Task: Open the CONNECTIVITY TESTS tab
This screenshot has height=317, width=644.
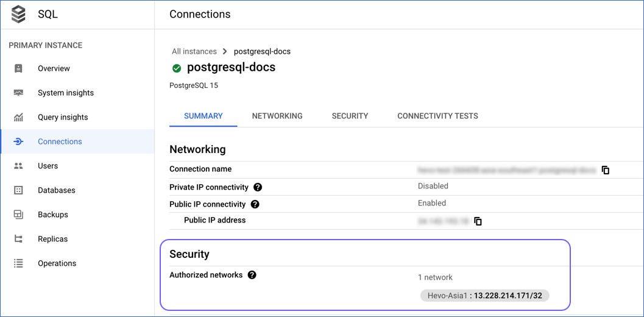Action: point(437,116)
